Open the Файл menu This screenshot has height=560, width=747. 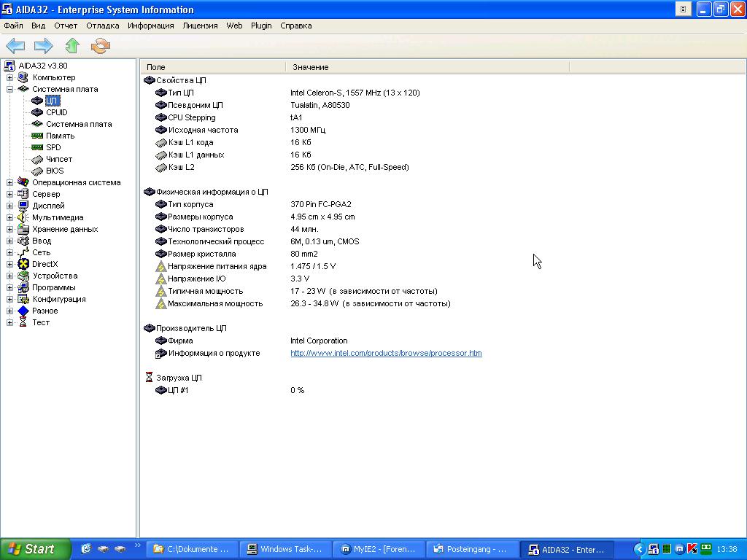(x=13, y=26)
